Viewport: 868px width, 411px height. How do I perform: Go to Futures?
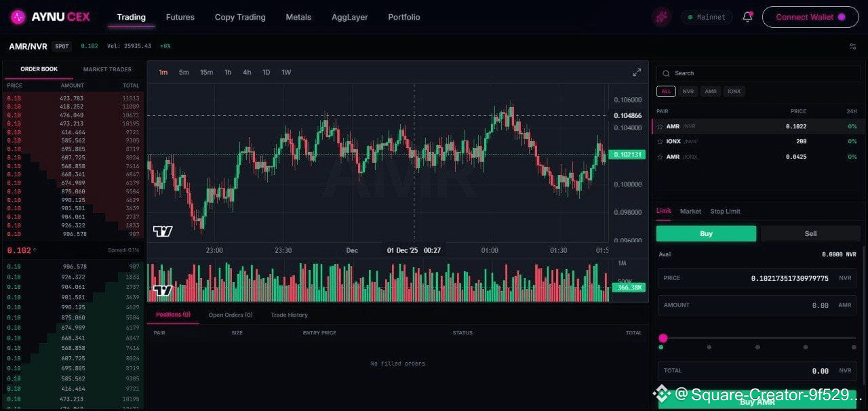click(180, 17)
